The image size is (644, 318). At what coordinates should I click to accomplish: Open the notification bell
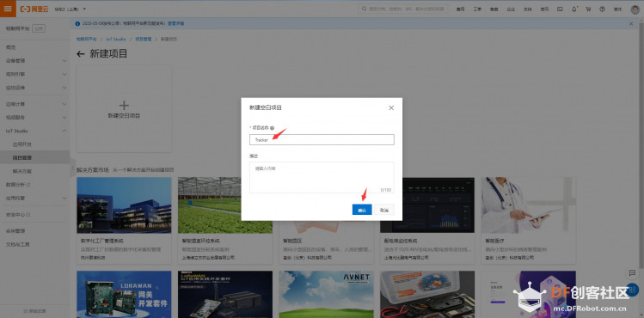[x=574, y=9]
